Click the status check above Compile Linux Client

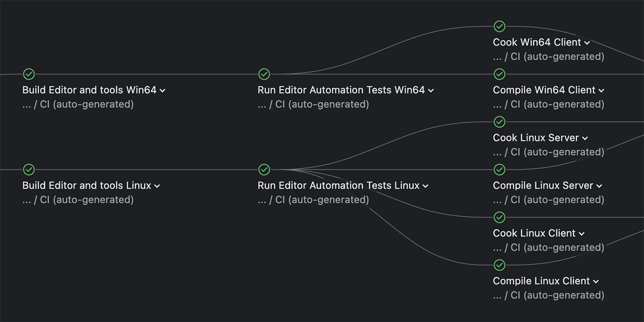click(x=499, y=265)
